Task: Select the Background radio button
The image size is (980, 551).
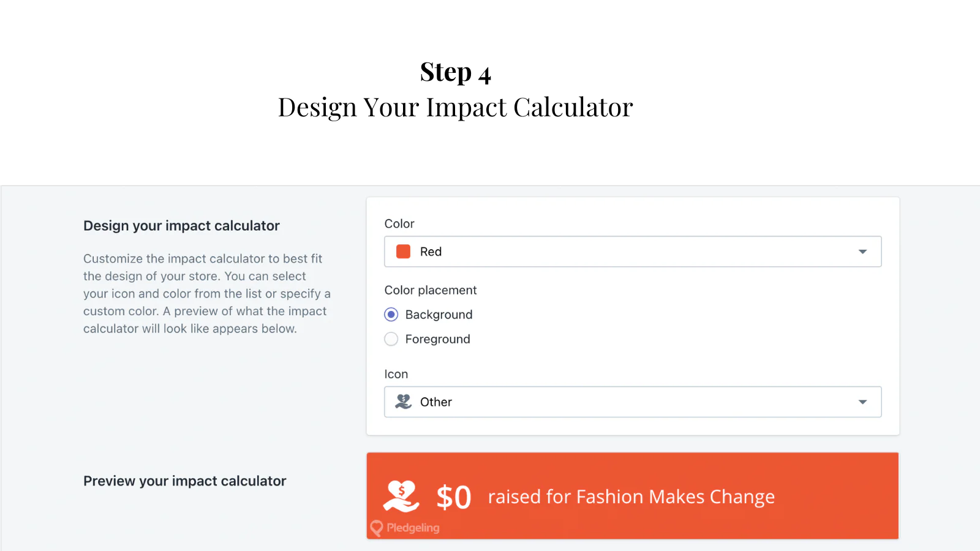Action: [x=391, y=315]
